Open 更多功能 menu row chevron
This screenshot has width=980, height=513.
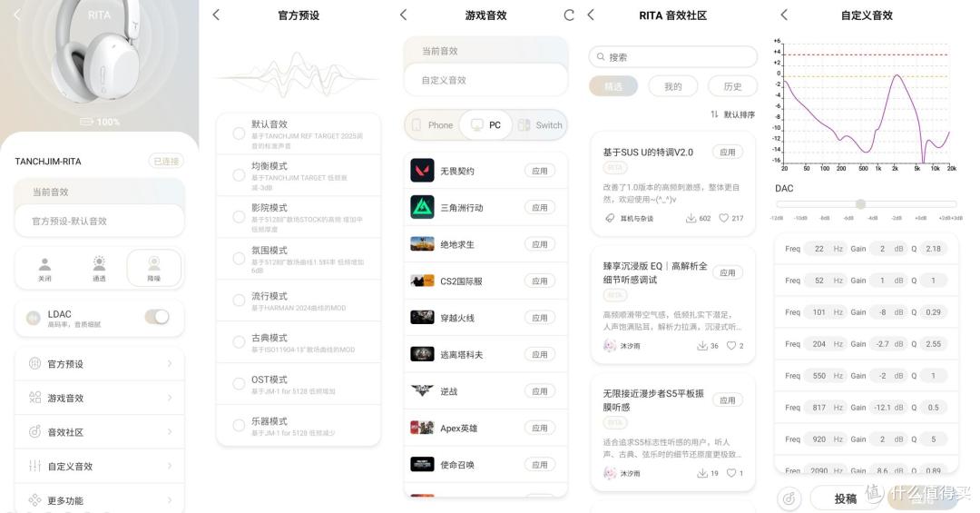(x=170, y=500)
